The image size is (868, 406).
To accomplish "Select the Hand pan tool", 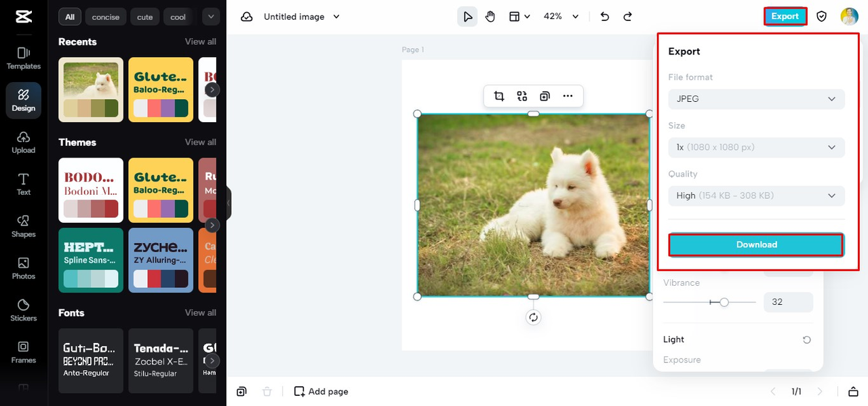I will click(490, 16).
